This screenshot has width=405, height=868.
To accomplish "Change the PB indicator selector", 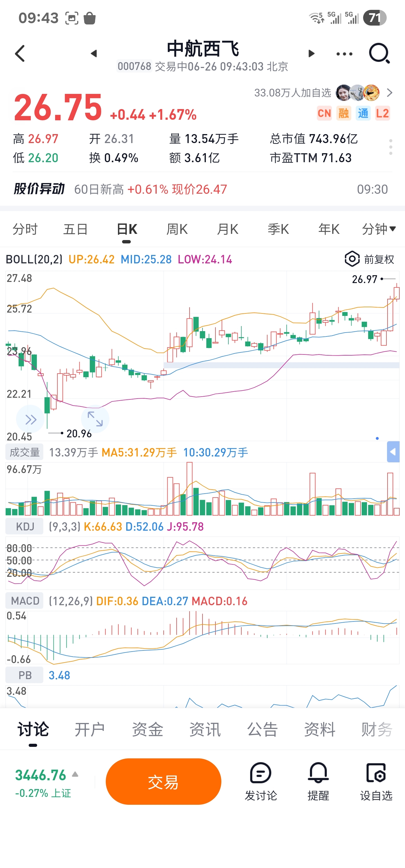I will click(24, 675).
